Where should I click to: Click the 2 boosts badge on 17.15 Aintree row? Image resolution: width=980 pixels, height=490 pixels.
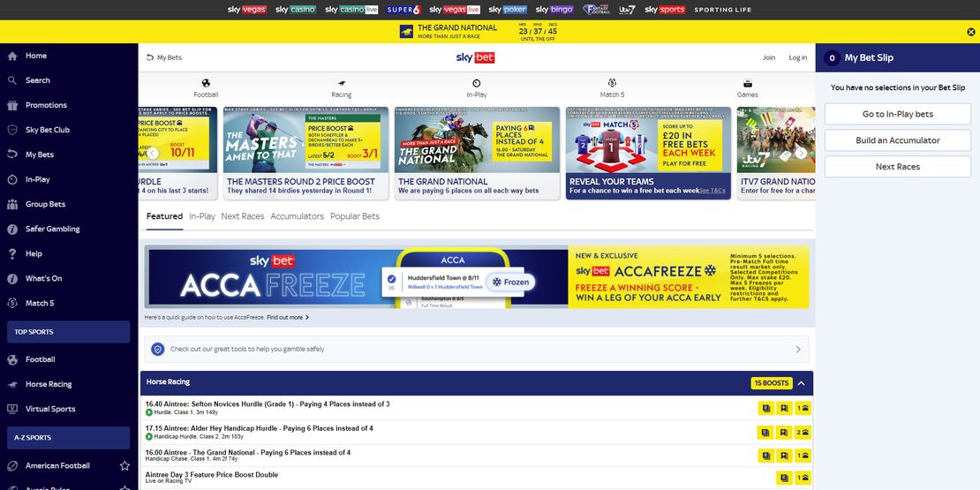pyautogui.click(x=803, y=433)
